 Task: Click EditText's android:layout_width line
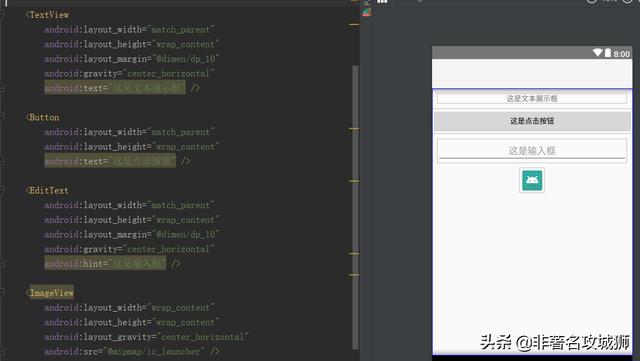[x=129, y=205]
